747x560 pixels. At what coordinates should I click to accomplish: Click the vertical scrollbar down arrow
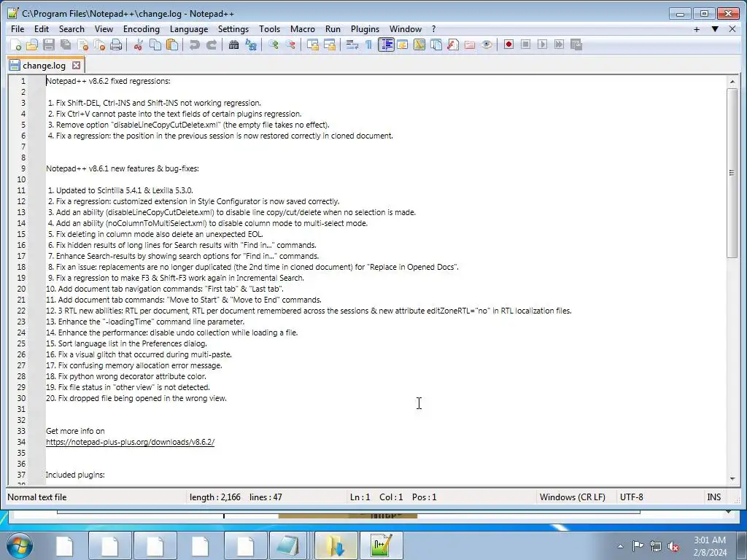click(732, 478)
